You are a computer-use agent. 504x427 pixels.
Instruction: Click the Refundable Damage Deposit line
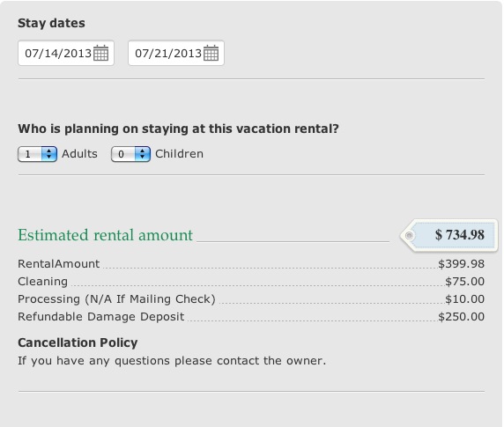point(251,317)
